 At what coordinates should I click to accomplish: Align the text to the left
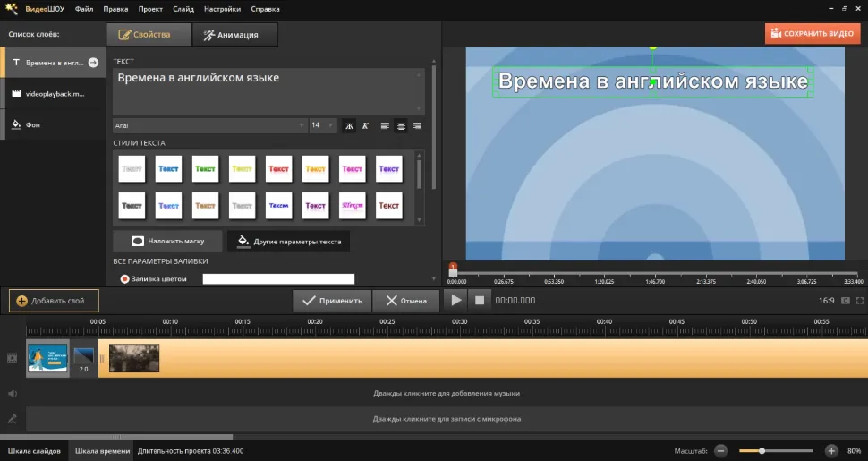(x=385, y=126)
